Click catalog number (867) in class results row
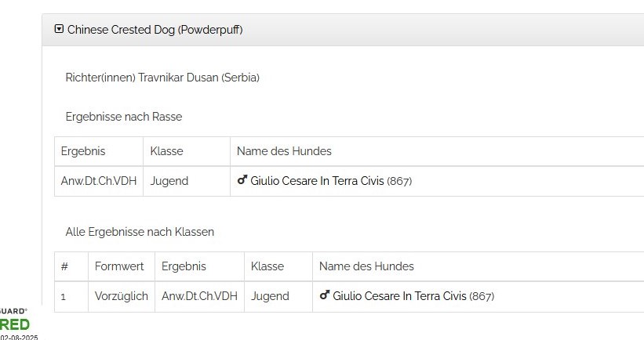This screenshot has height=340, width=644. tap(482, 296)
